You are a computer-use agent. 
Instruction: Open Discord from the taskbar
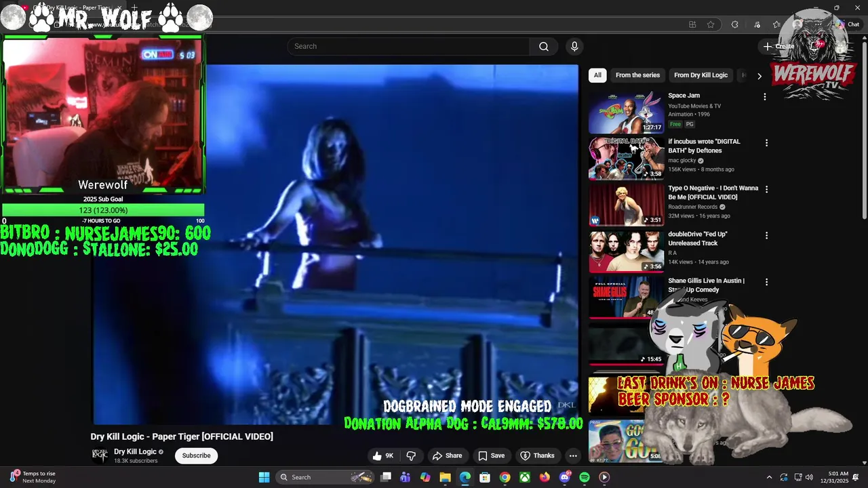click(x=565, y=477)
